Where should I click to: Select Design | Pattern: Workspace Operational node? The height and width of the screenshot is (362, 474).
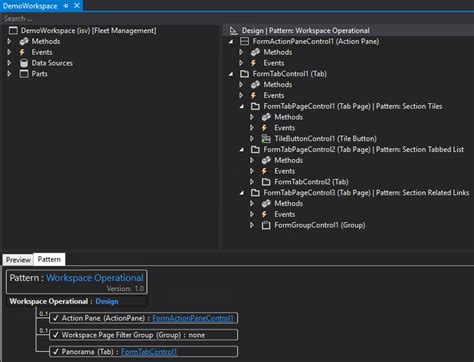pos(306,31)
